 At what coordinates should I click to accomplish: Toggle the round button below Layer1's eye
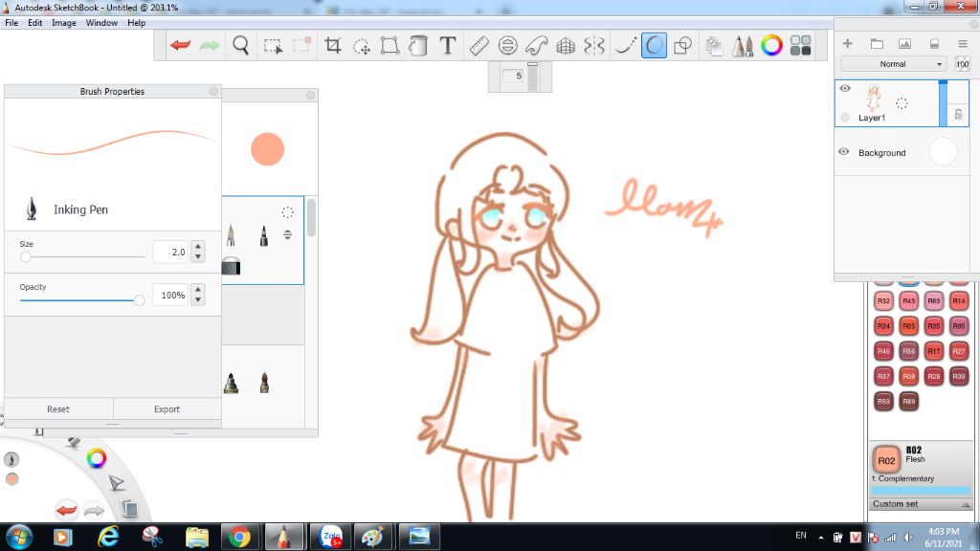pyautogui.click(x=845, y=118)
